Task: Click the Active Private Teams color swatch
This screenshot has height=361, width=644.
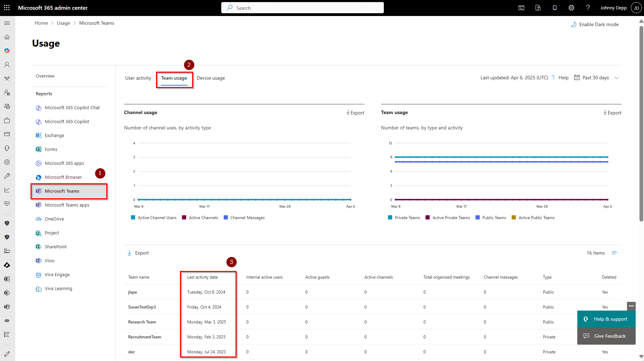Action: tap(428, 218)
